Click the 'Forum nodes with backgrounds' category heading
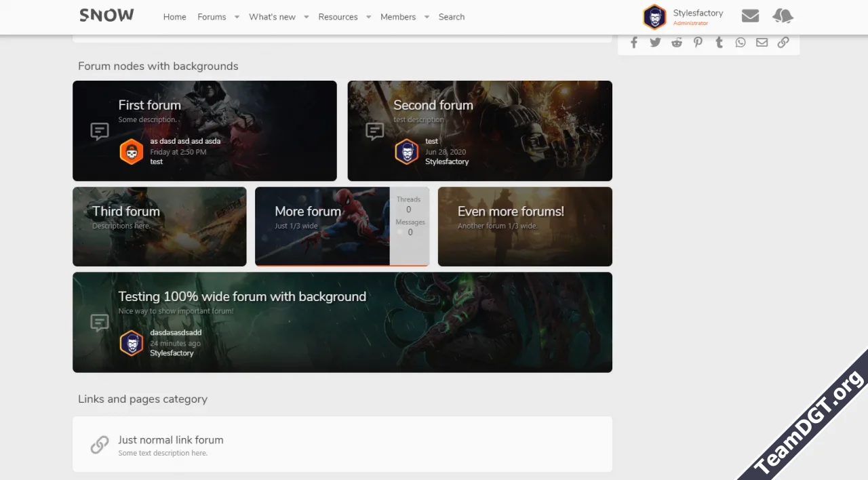 (x=158, y=66)
